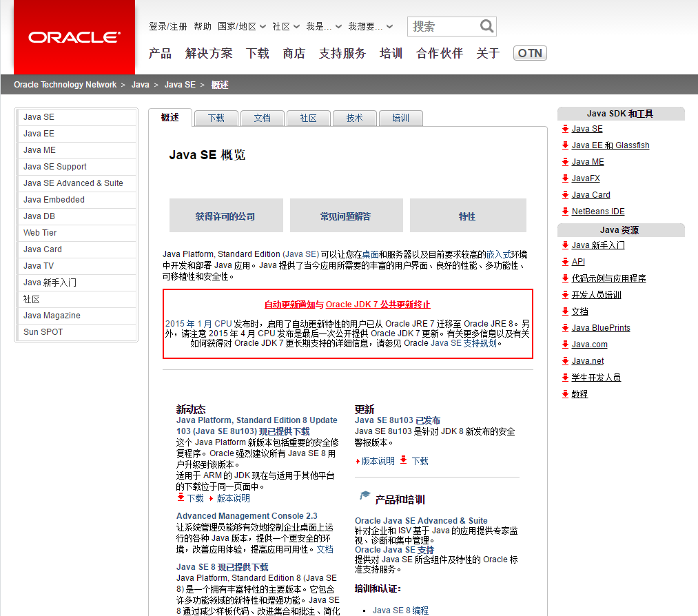The width and height of the screenshot is (698, 616).
Task: Click graduation cap icon by 产品和培训
Action: 365,495
